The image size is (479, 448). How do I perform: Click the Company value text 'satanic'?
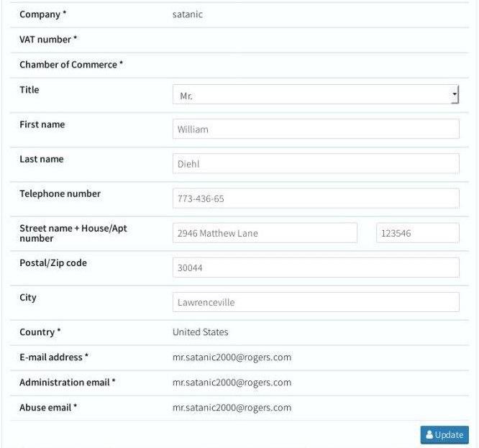[x=188, y=14]
